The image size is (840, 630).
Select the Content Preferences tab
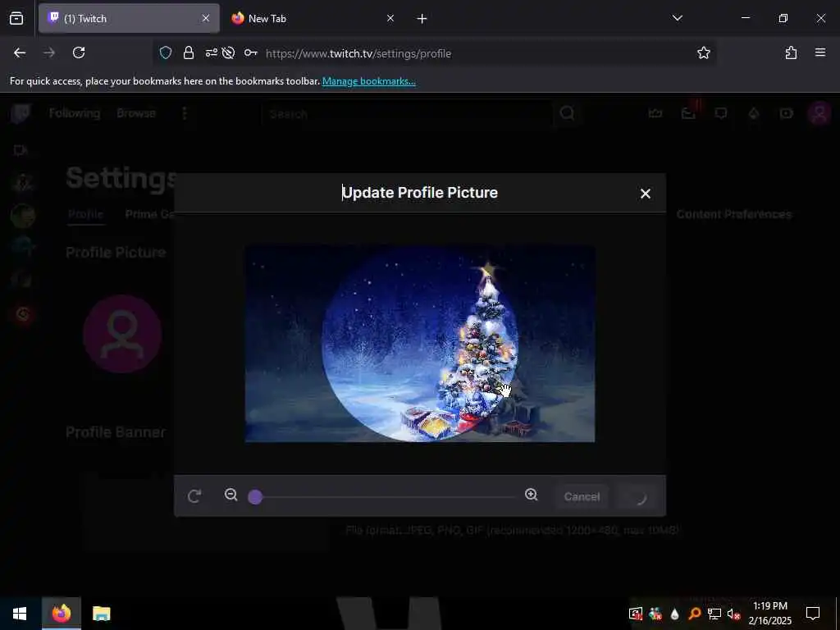(734, 214)
